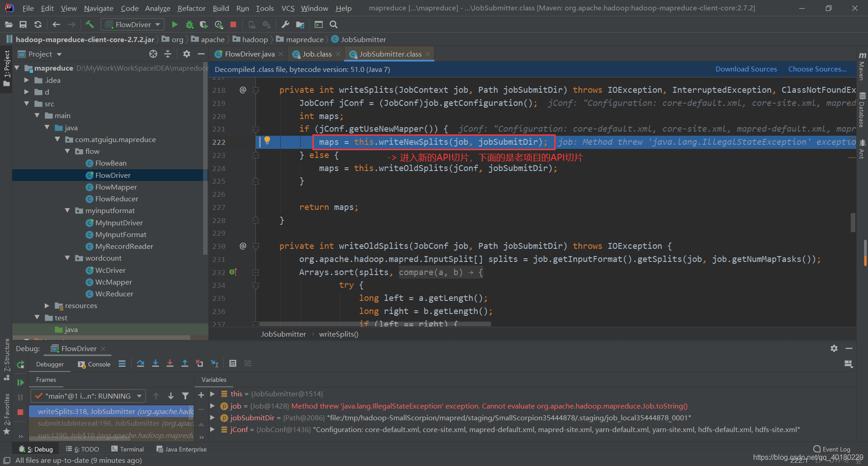This screenshot has width=868, height=466.
Task: Start debugging with the bug icon
Action: (189, 24)
